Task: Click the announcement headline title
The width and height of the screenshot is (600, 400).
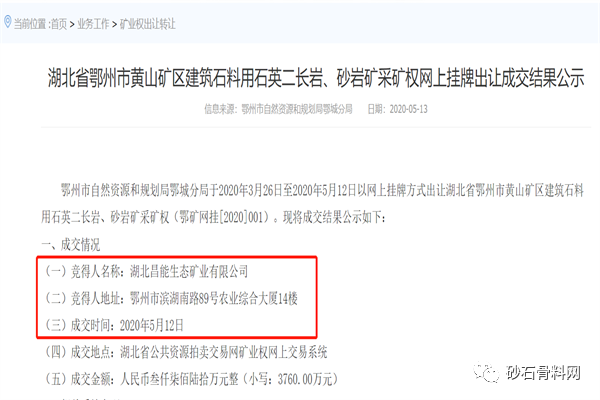Action: click(316, 78)
